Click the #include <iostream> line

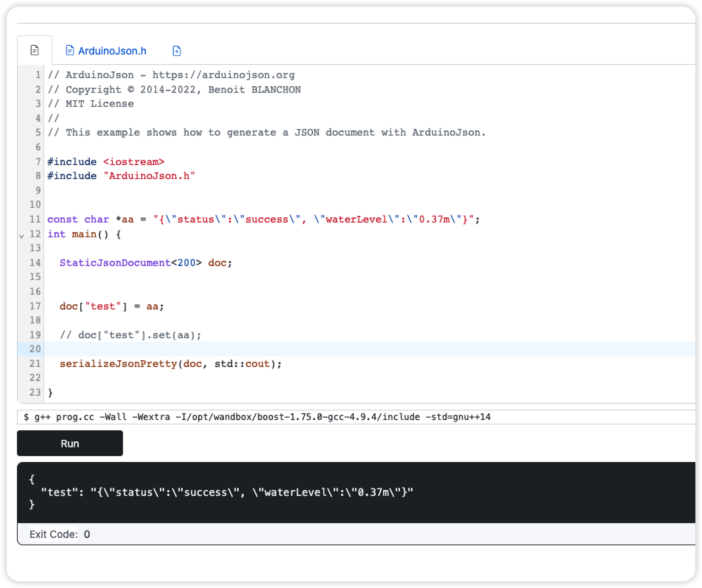[106, 162]
